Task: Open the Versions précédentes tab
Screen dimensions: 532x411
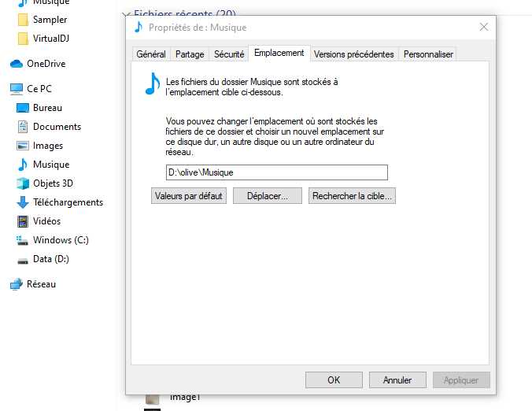Action: (353, 54)
